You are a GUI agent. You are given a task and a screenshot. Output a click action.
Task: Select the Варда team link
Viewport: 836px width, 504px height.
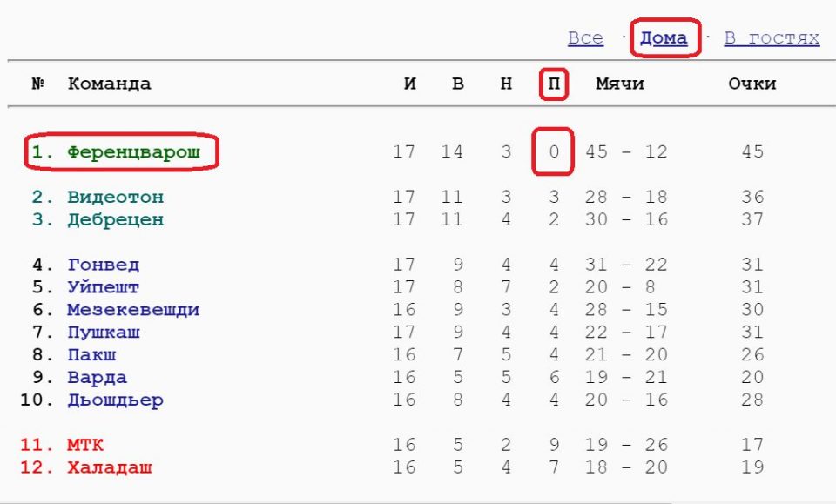[97, 378]
